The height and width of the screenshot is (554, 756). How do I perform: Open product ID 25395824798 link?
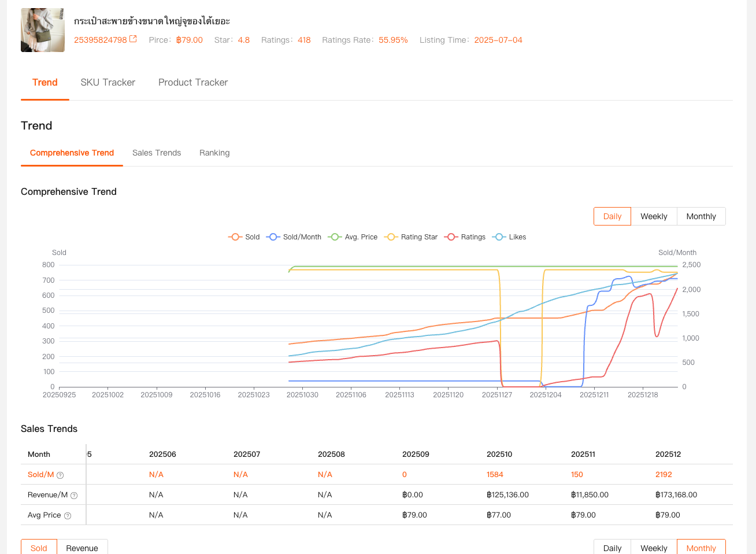[x=101, y=40]
